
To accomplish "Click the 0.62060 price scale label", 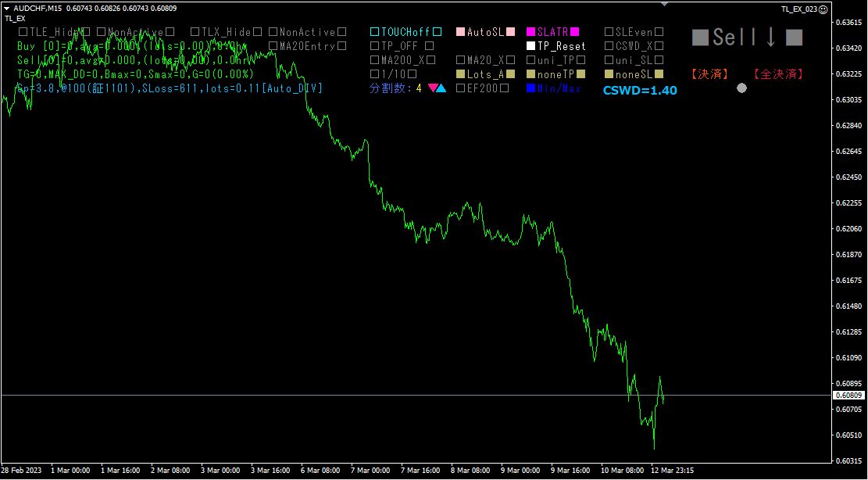I will tap(849, 228).
